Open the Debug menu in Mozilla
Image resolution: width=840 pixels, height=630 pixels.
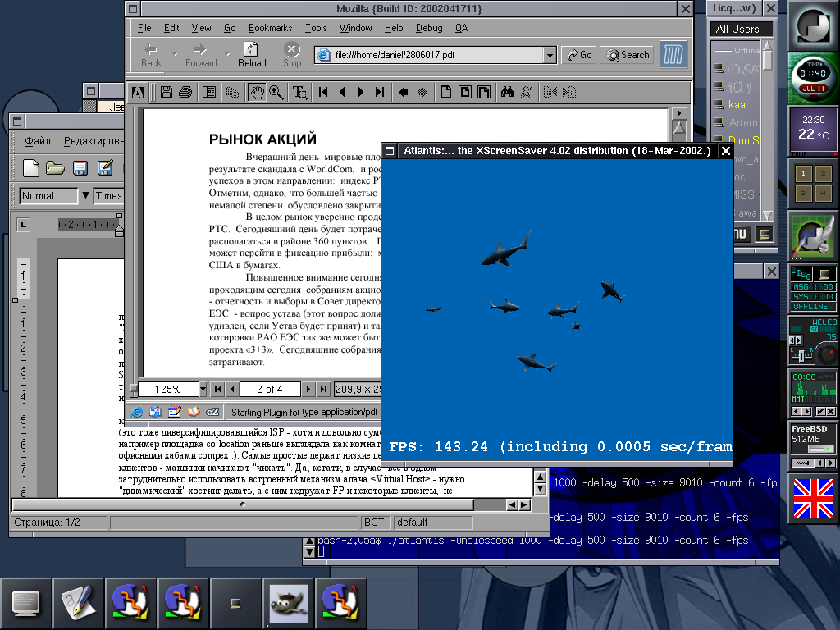(429, 28)
